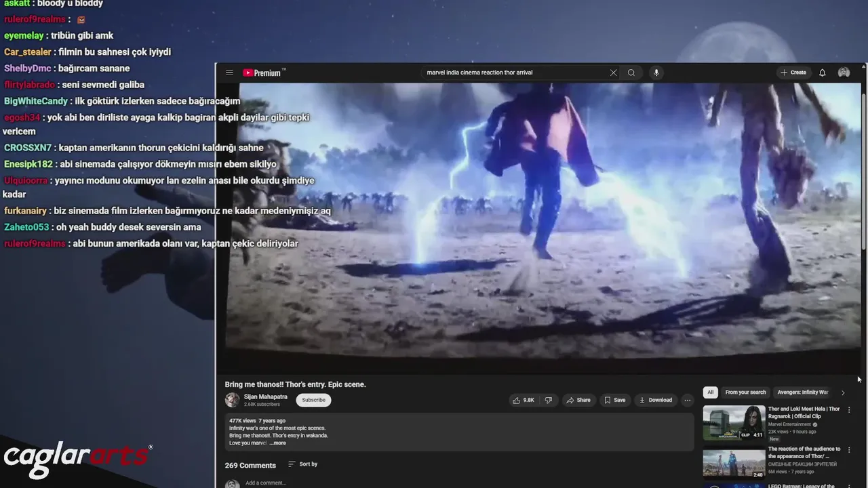868x488 pixels.
Task: Click chat username 'ShelbyDmc'
Action: coord(27,68)
